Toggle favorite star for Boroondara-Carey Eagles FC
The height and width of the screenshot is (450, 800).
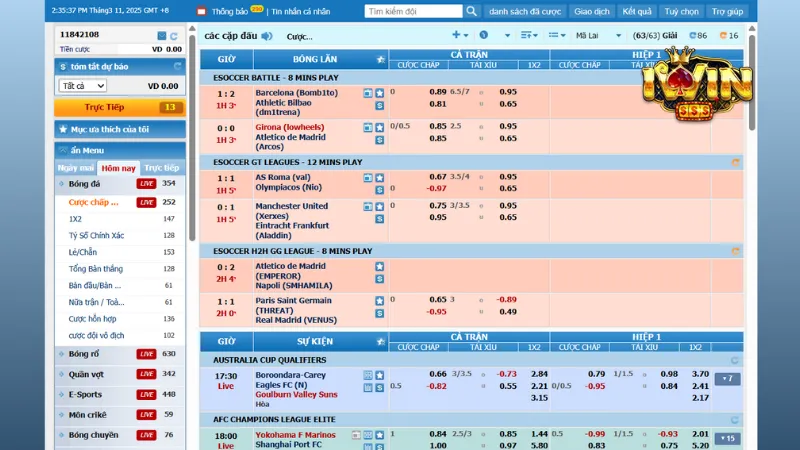380,375
